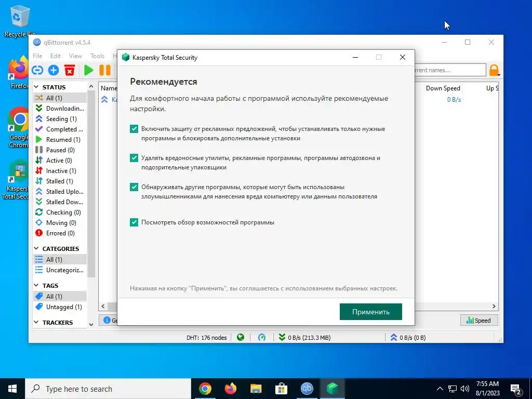Click the add torrent link icon in qBittorrent

[x=37, y=70]
